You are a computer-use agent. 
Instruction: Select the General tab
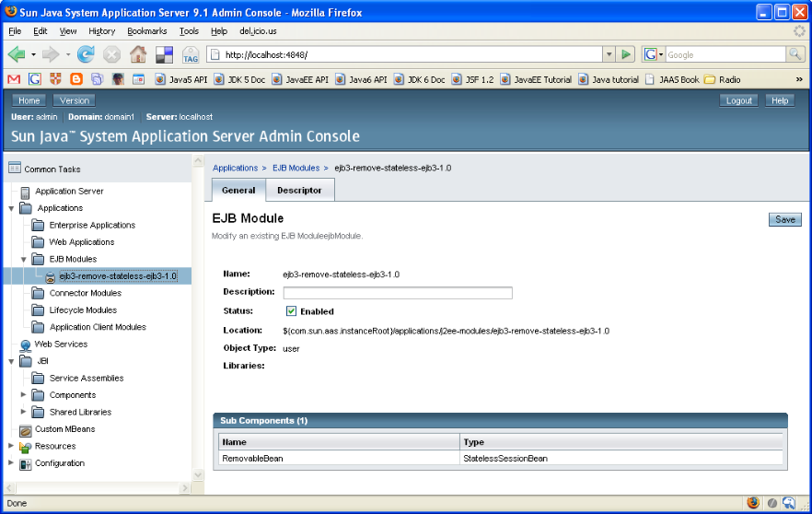238,190
